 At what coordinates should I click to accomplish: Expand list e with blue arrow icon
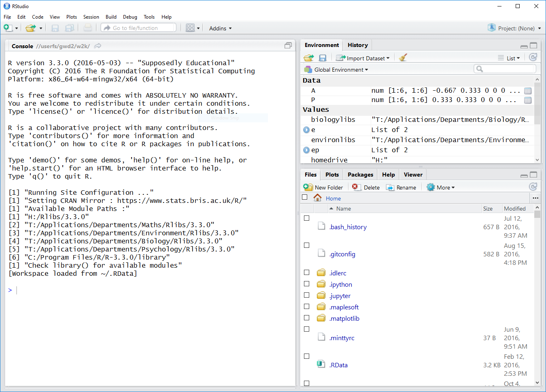coord(306,130)
